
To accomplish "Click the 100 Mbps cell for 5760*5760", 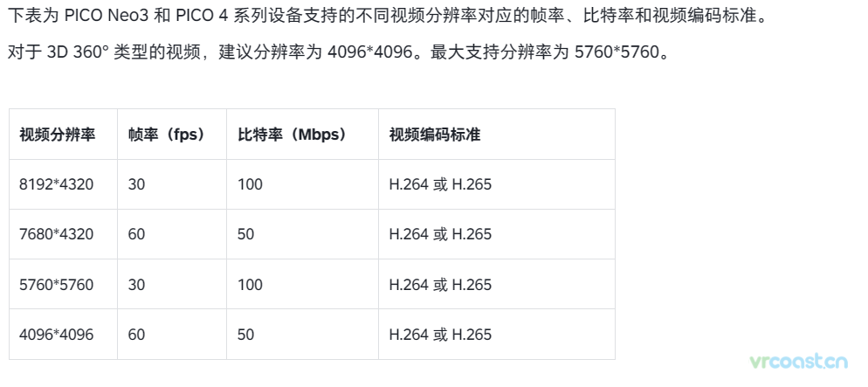I will coord(302,284).
